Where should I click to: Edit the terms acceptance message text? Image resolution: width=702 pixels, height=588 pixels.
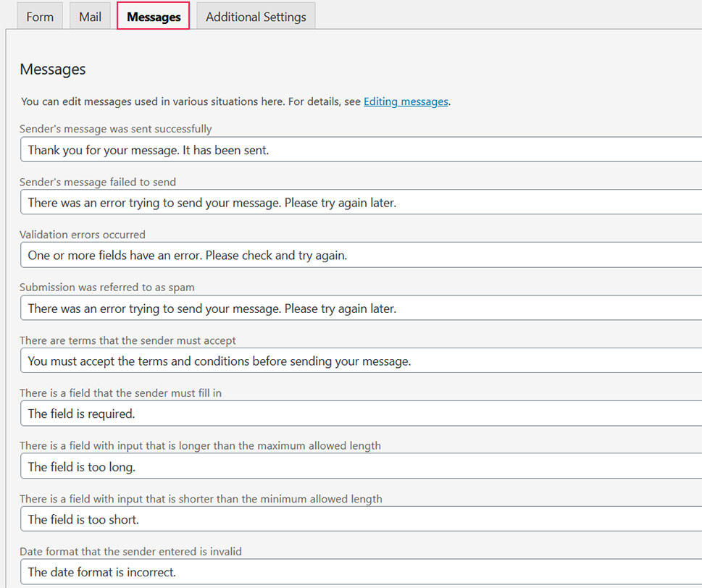290,361
